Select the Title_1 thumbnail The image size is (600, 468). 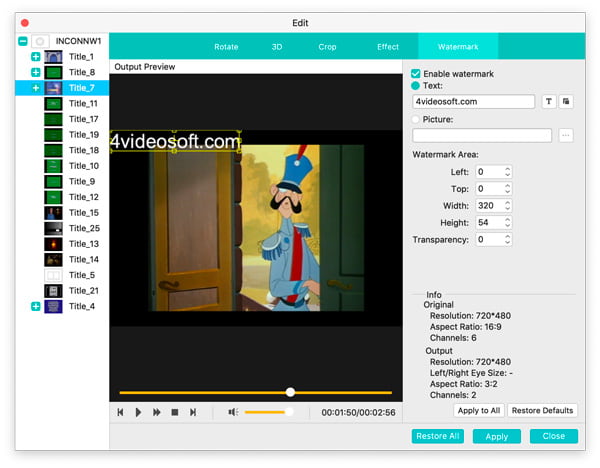coord(53,57)
